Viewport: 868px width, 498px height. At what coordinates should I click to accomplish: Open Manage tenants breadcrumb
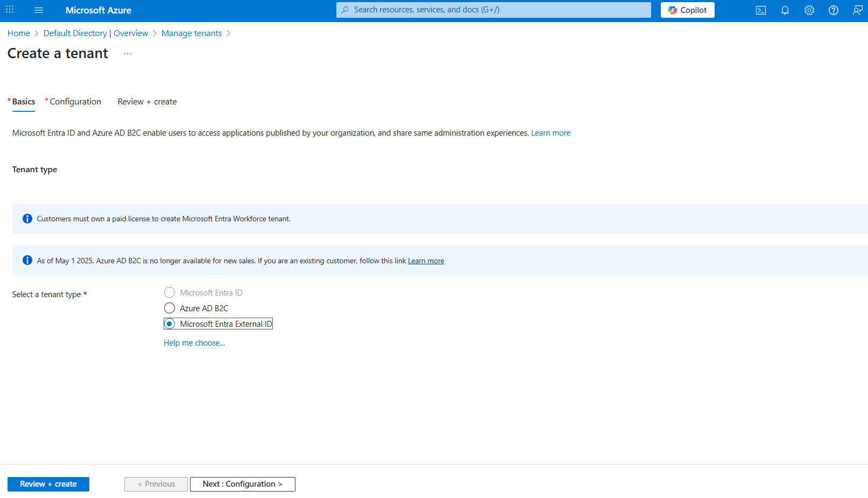click(192, 33)
